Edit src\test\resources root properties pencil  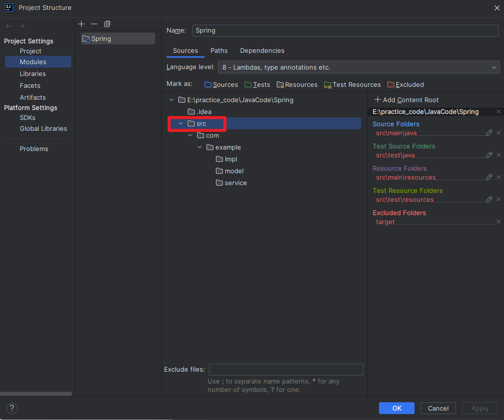click(489, 199)
